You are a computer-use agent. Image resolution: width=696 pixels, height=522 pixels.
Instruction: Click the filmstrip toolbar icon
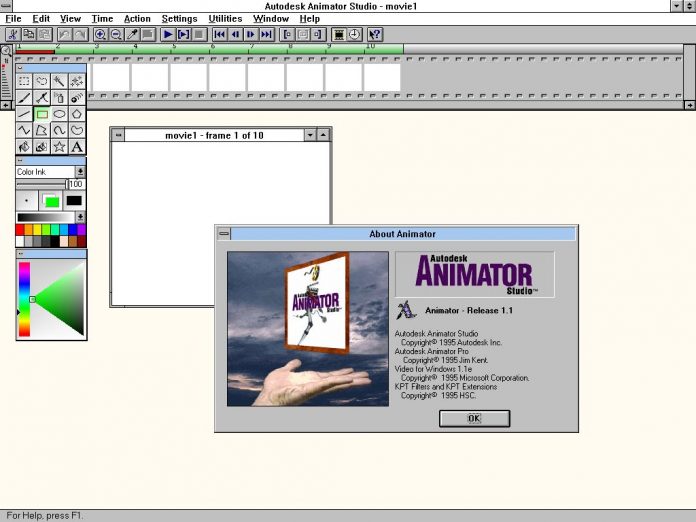click(x=339, y=35)
